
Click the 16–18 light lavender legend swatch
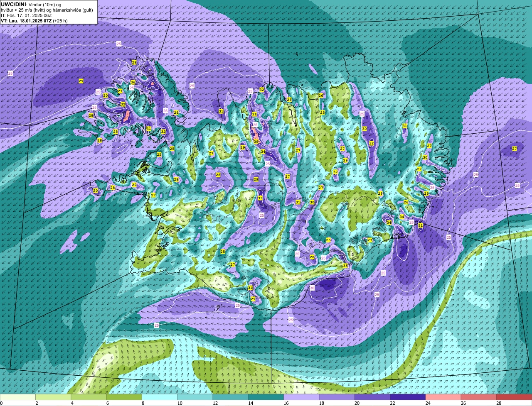click(301, 397)
